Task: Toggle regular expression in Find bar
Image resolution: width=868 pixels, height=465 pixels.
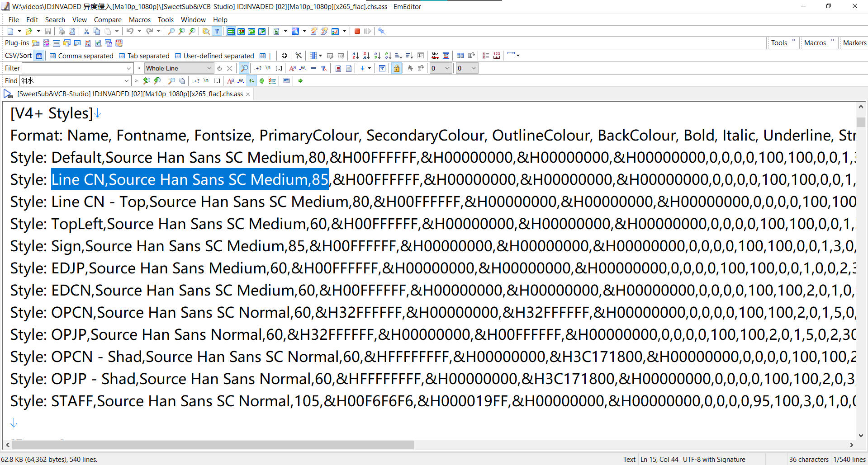Action: point(196,81)
